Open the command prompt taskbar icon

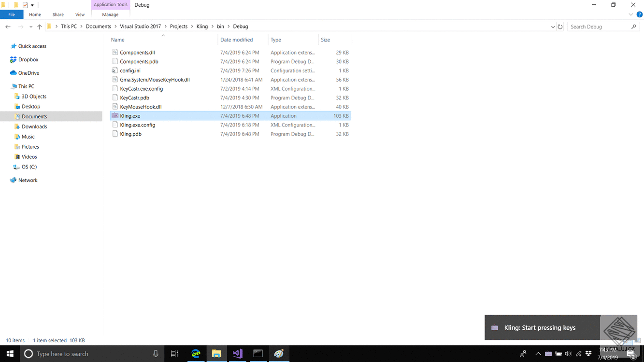(x=258, y=354)
